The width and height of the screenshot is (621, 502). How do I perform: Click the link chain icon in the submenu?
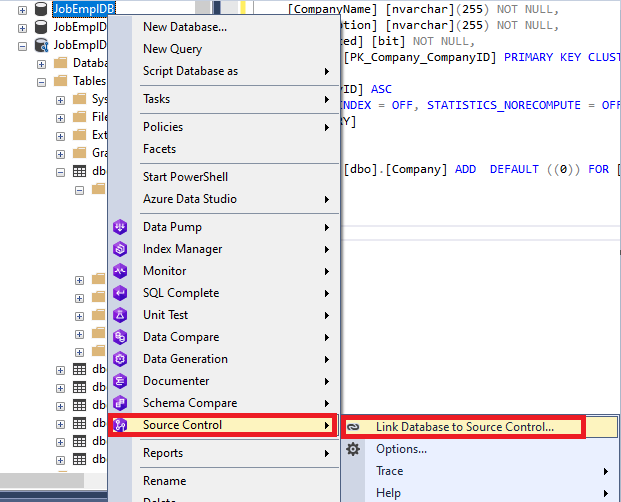pos(353,427)
